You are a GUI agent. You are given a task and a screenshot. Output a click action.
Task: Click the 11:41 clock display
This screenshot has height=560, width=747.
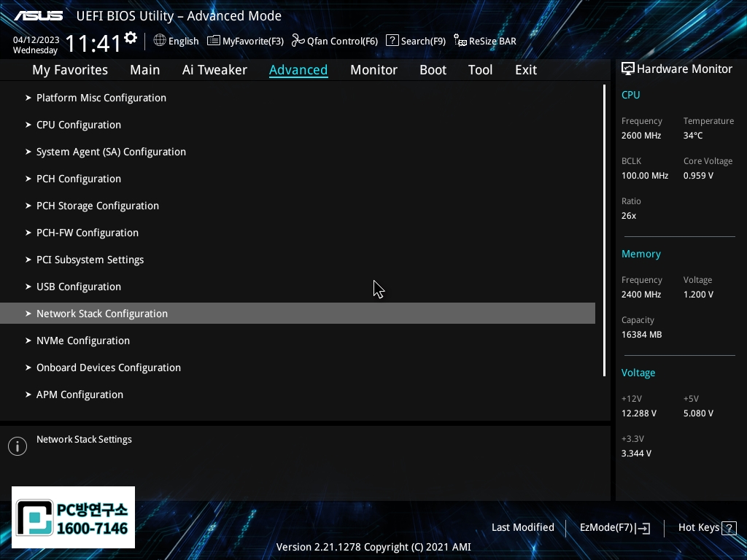click(93, 44)
